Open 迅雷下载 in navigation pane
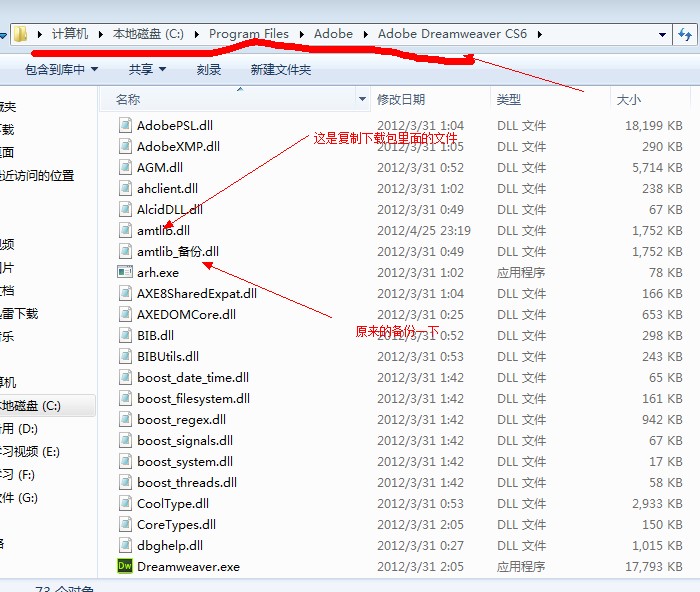 tap(19, 313)
